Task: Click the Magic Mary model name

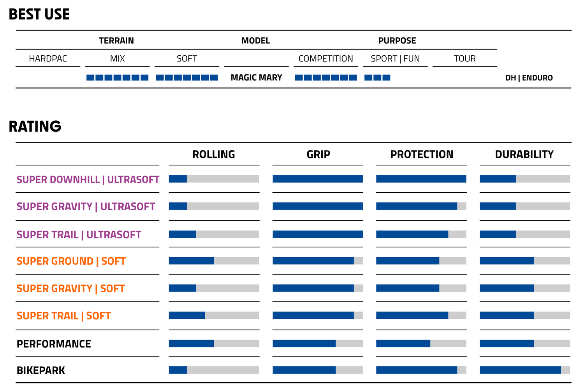Action: coord(256,77)
